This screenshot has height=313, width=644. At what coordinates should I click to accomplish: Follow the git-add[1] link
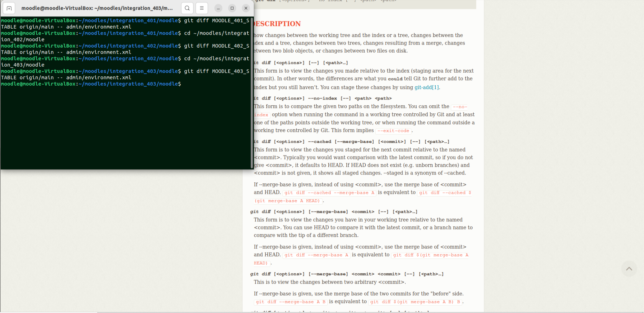(427, 87)
